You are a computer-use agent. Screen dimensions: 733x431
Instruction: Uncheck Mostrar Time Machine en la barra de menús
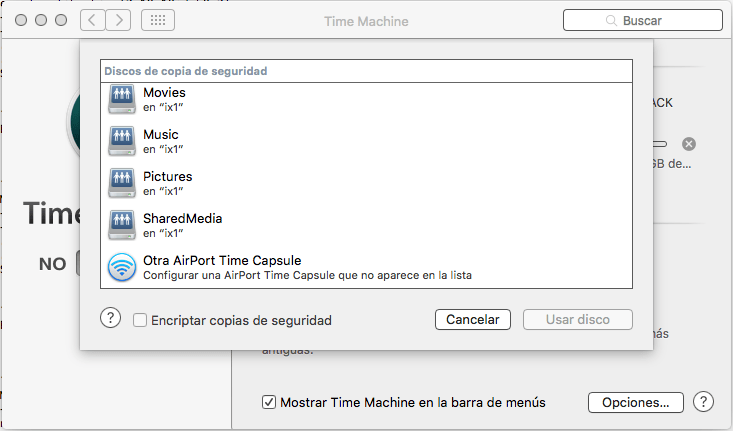click(269, 403)
